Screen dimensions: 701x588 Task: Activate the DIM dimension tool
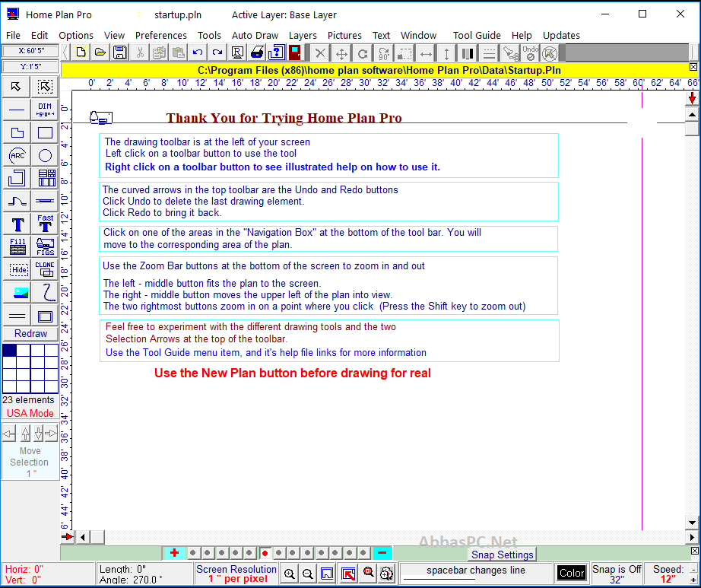(x=45, y=110)
